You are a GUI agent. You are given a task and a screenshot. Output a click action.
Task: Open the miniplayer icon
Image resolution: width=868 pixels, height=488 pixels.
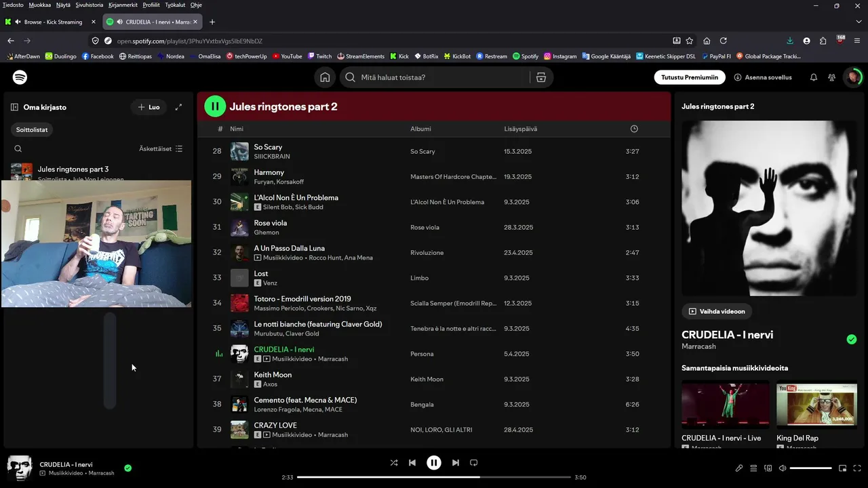[x=843, y=468]
